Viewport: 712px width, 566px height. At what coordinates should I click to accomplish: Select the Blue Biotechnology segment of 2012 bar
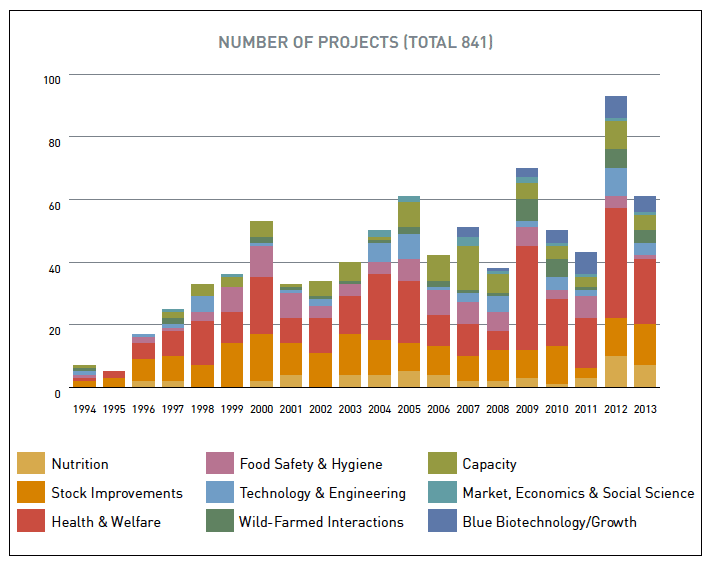tap(616, 107)
